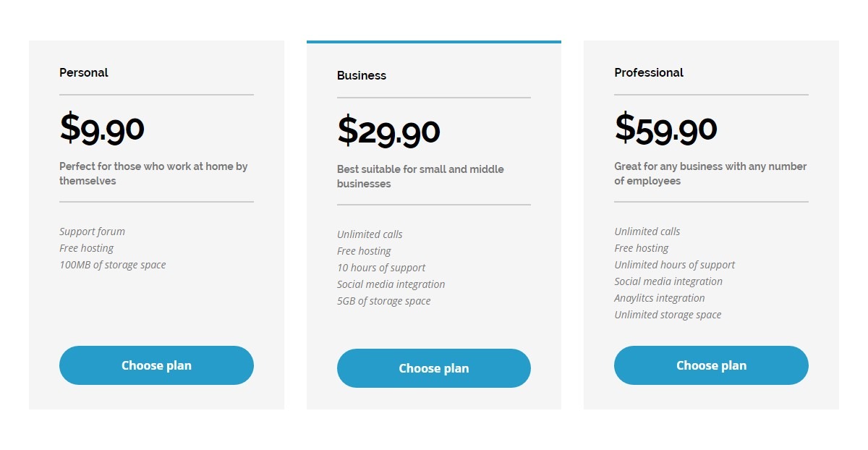
Task: Click the Business plan description text
Action: pyautogui.click(x=420, y=177)
